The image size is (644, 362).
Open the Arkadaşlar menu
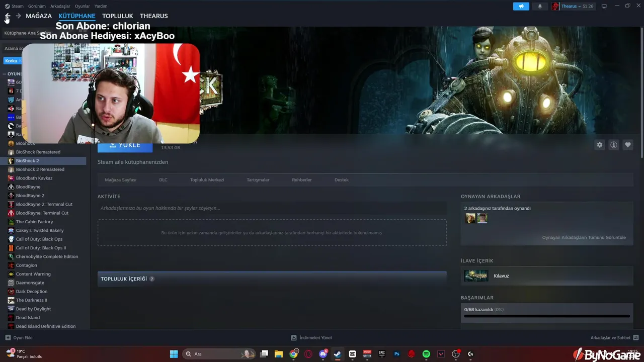pyautogui.click(x=60, y=6)
